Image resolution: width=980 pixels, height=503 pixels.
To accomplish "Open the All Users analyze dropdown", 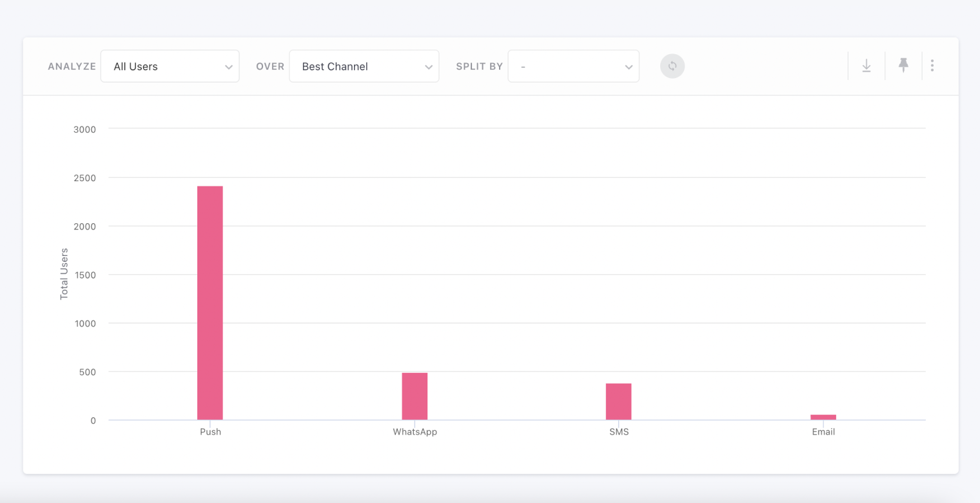I will point(169,66).
